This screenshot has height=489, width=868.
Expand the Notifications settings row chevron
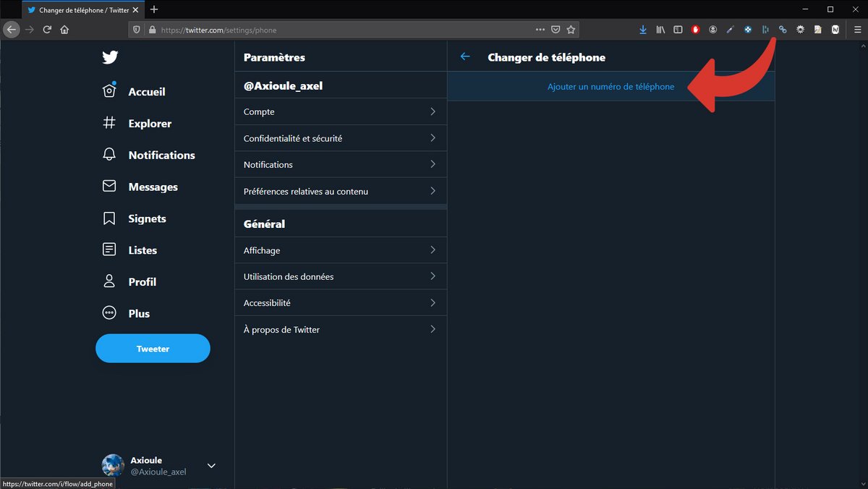pos(433,164)
